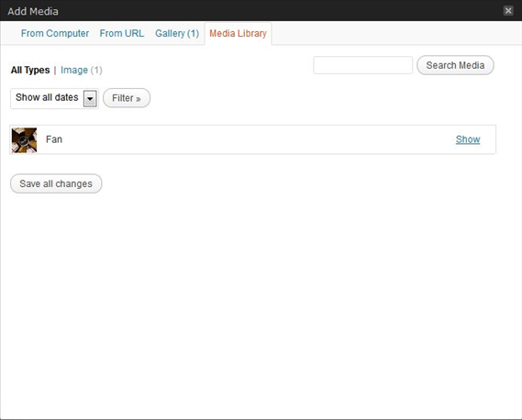Expand Fan details with Show link

[468, 139]
